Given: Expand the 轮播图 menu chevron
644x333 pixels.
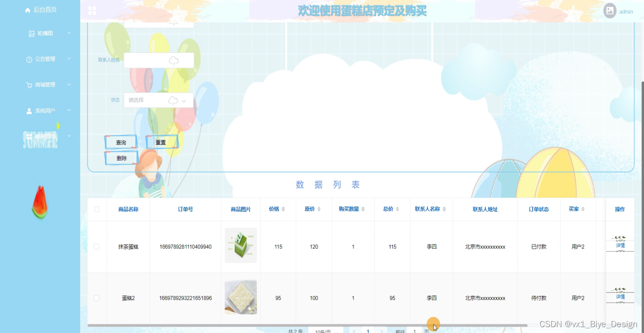Looking at the screenshot, I should (x=69, y=33).
